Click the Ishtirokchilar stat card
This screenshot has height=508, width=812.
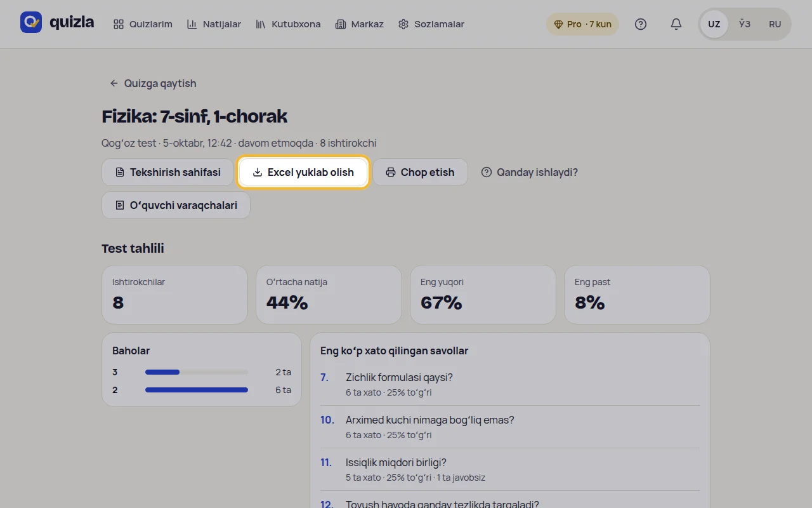[175, 295]
